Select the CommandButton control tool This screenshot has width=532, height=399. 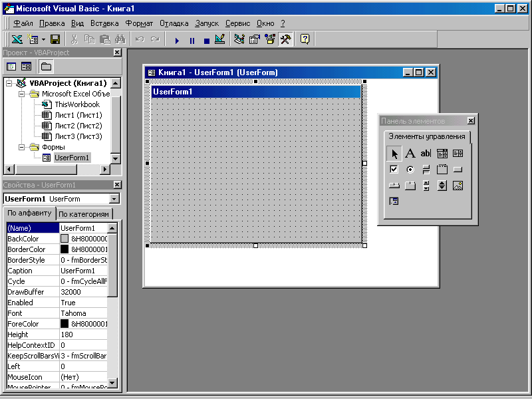click(458, 170)
